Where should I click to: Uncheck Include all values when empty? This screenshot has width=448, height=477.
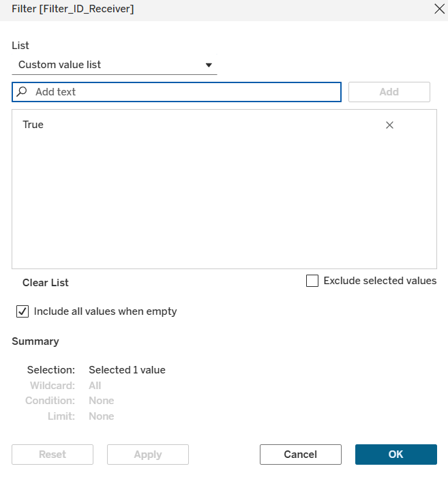pos(23,311)
